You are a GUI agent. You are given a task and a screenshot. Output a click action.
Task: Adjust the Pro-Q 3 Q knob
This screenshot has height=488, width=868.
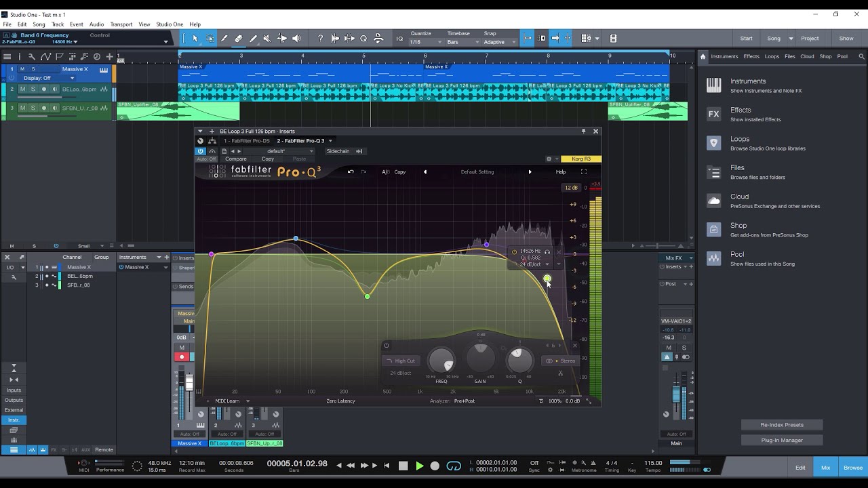(519, 361)
